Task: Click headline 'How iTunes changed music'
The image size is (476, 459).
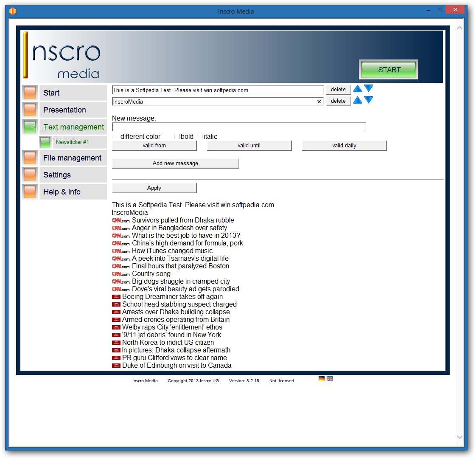Action: click(172, 251)
